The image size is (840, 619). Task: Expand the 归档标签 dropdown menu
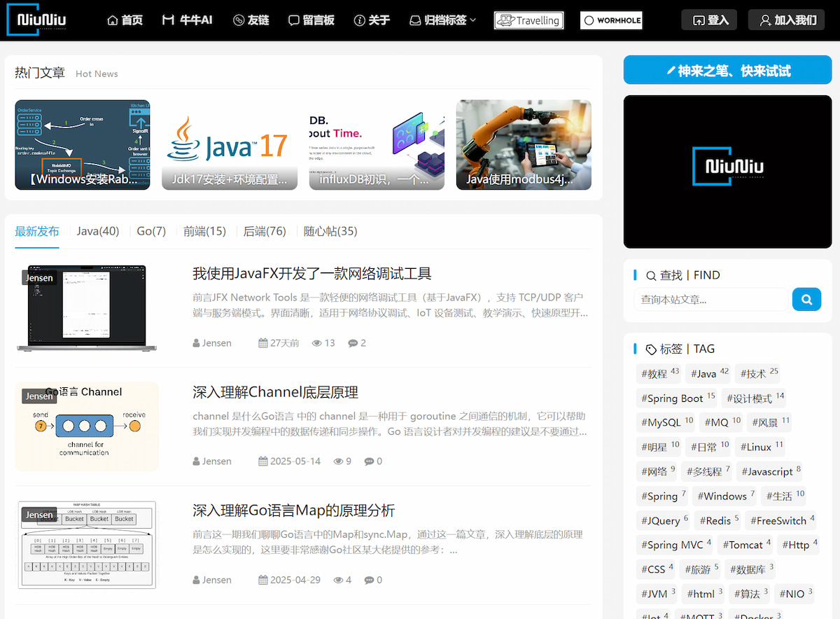point(442,20)
